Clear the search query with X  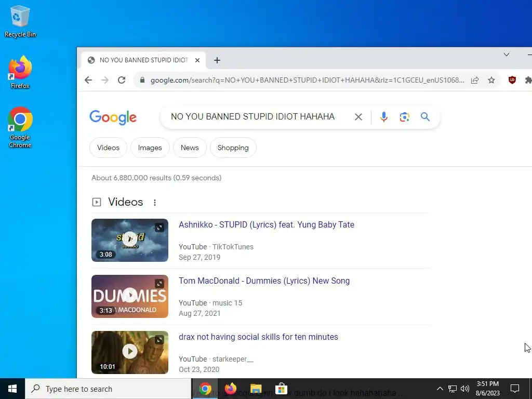[x=358, y=117]
